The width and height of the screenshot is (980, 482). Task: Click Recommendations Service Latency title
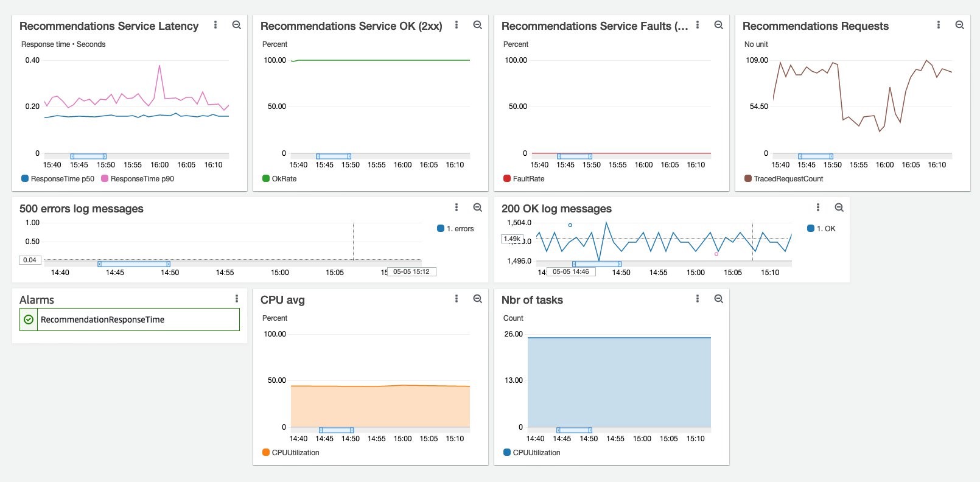[x=109, y=26]
